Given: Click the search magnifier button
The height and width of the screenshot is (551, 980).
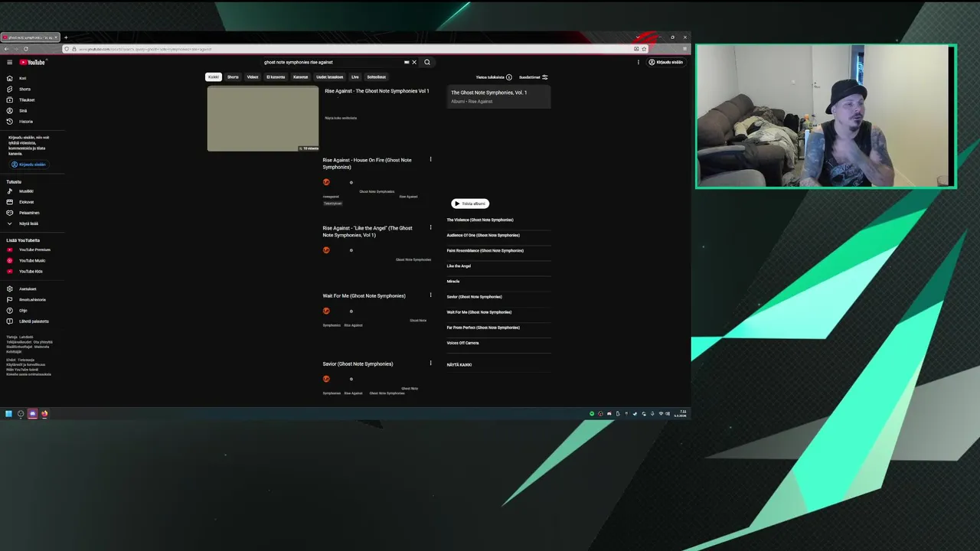Looking at the screenshot, I should pos(427,62).
